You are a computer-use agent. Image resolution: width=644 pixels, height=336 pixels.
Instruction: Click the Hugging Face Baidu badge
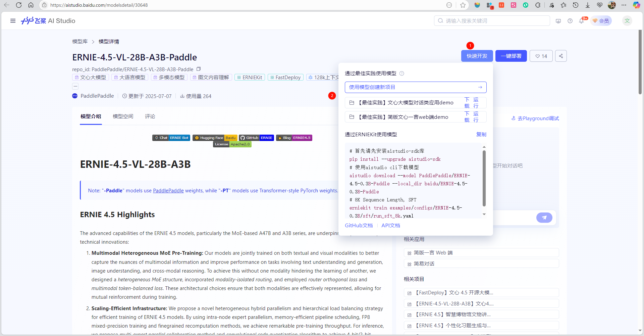215,138
